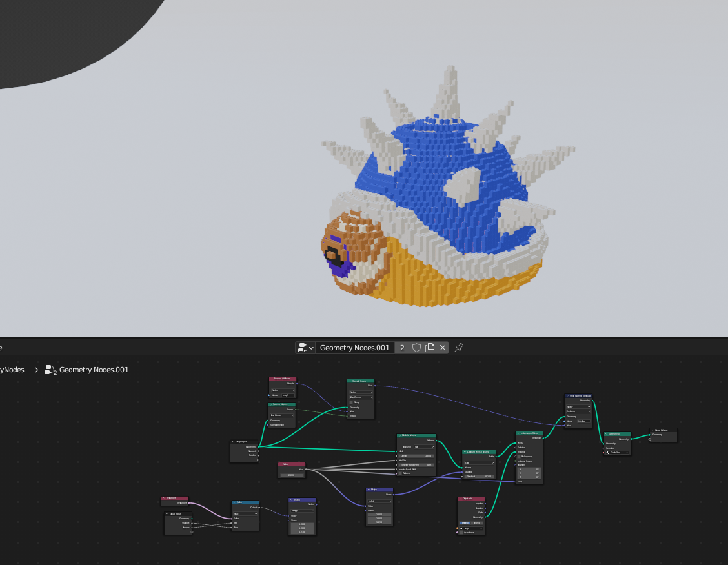
Task: Toggle As Instance checkbox in Object Info node
Action: point(461,533)
